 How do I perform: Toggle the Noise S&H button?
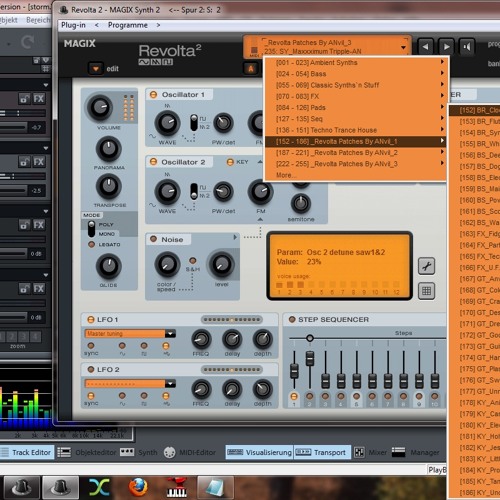pos(193,260)
